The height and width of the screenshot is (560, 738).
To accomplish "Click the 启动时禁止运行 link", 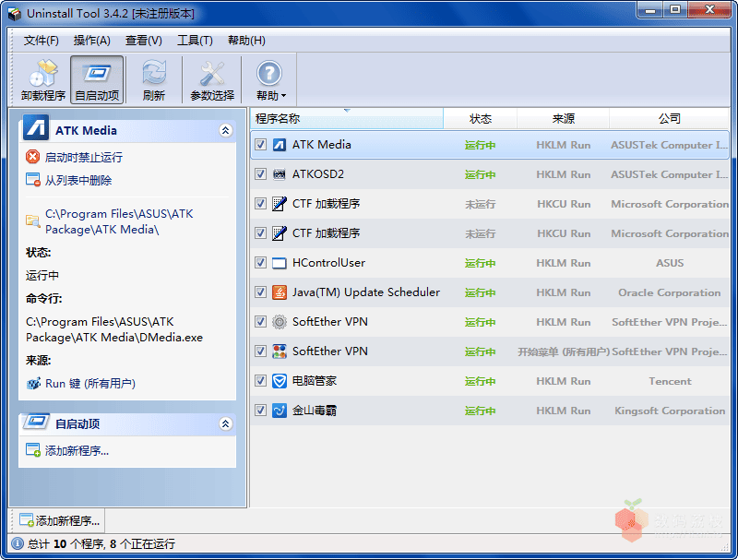I will pyautogui.click(x=84, y=157).
